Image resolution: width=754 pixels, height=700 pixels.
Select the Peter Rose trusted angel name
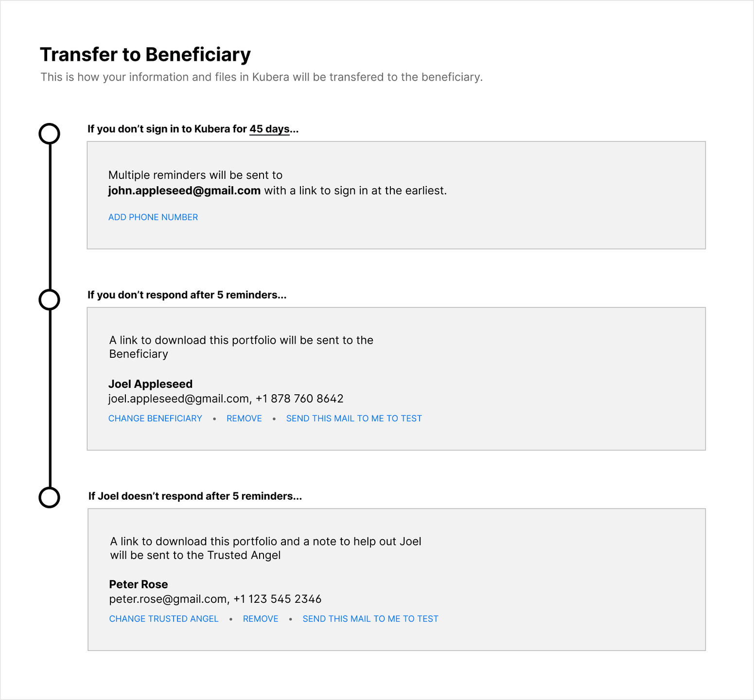coord(139,584)
